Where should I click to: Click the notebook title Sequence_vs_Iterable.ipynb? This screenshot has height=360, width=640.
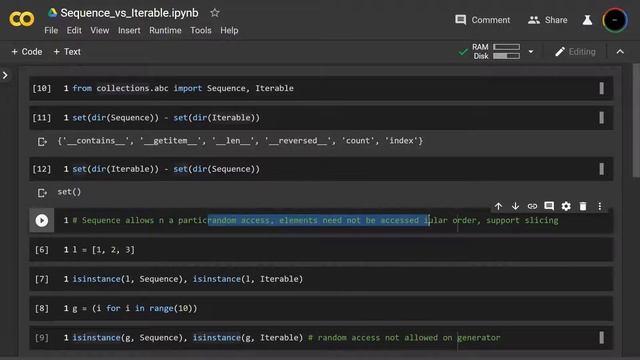[129, 13]
